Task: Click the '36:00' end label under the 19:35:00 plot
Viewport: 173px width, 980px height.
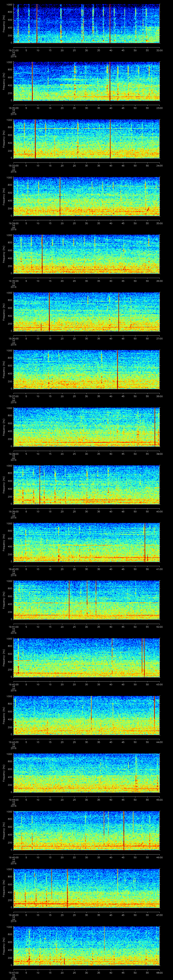Action: tap(159, 281)
